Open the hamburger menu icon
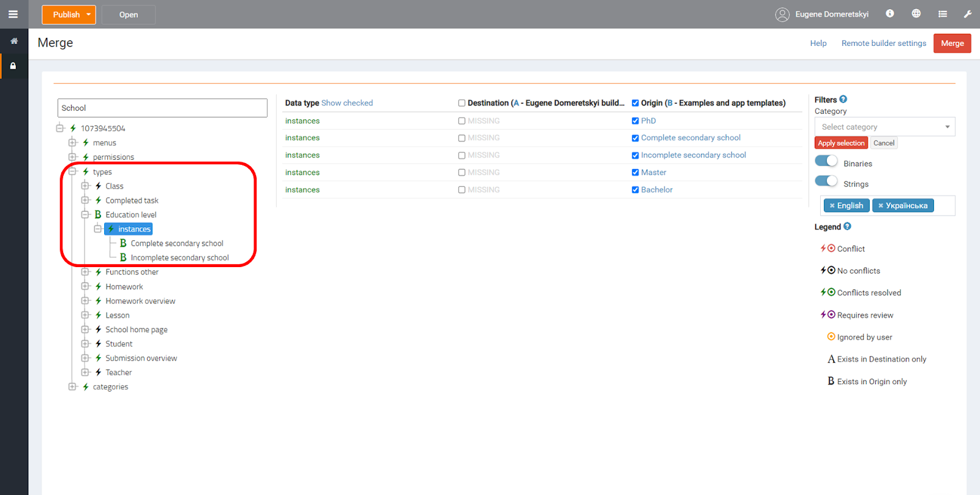 (x=13, y=14)
